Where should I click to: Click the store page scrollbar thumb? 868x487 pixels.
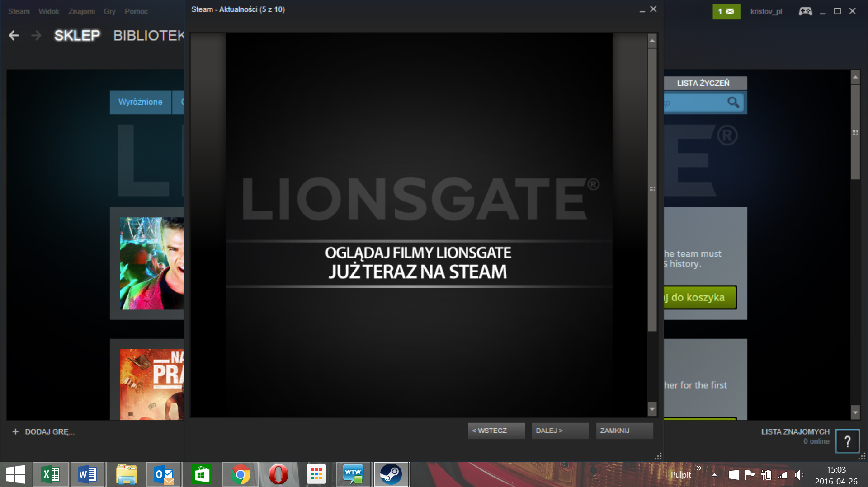pos(855,132)
